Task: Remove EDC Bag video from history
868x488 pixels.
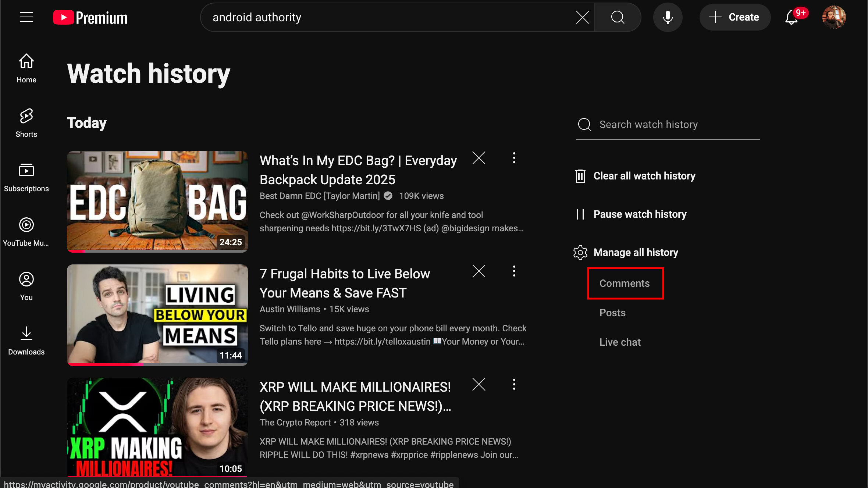Action: pyautogui.click(x=479, y=158)
